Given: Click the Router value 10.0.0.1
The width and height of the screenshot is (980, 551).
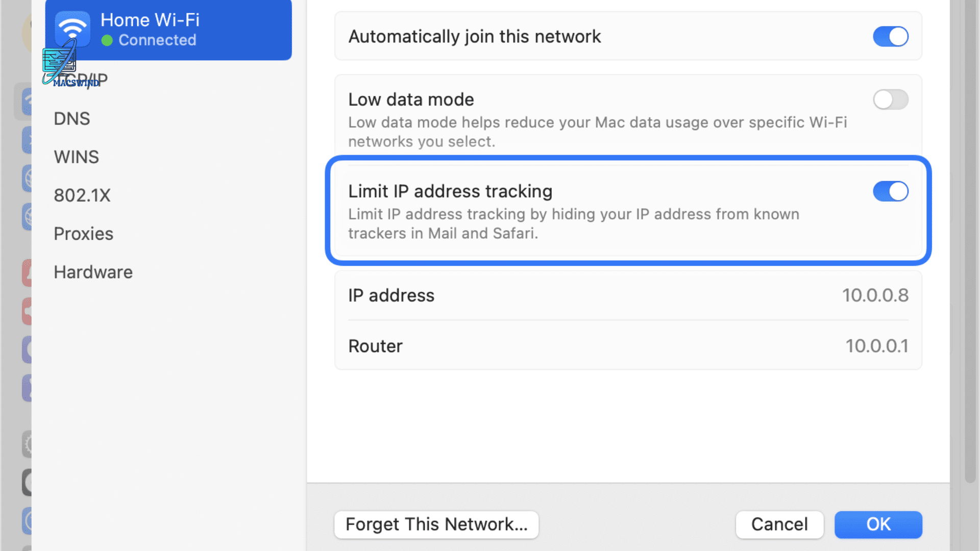Looking at the screenshot, I should (x=877, y=346).
